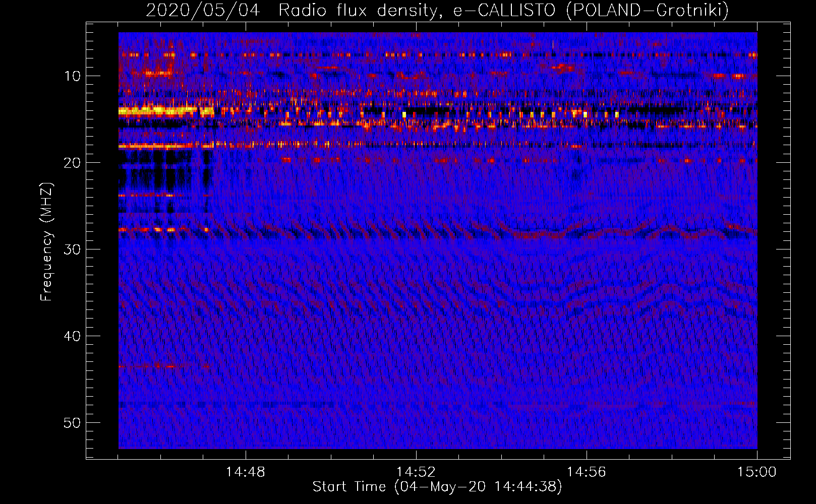
Task: Click the 30 MHz frequency tick label
Action: pyautogui.click(x=73, y=249)
